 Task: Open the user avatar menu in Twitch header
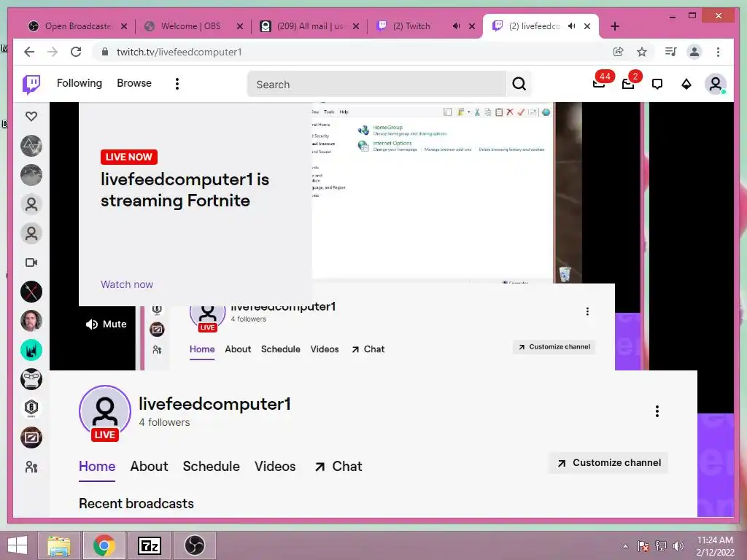pos(715,85)
